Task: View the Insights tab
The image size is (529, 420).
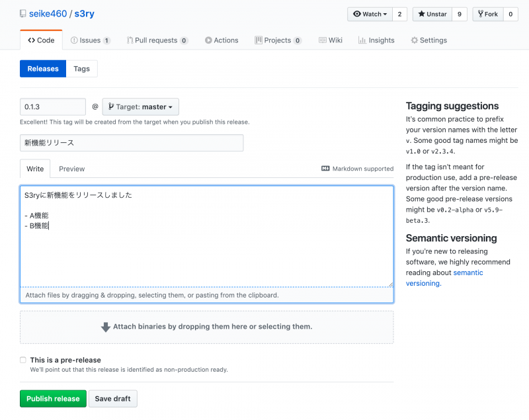Action: 376,40
